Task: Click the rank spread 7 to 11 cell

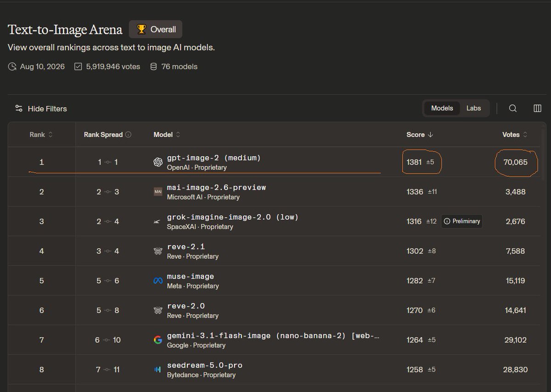Action: pyautogui.click(x=107, y=370)
